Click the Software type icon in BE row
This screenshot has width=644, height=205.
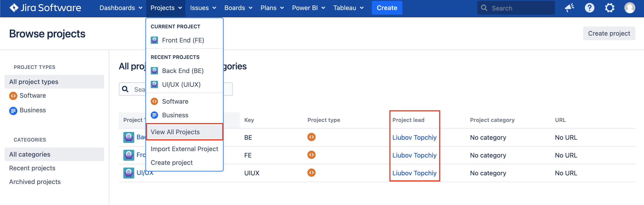coord(311,137)
